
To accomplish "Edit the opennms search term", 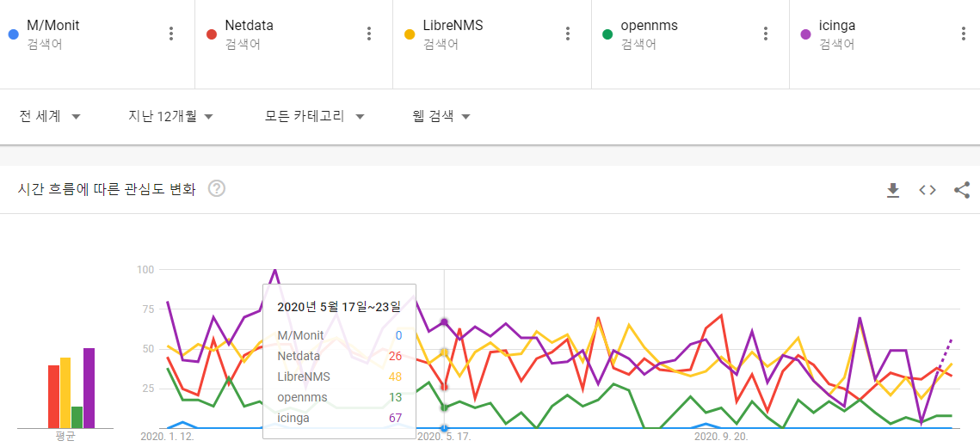I will pyautogui.click(x=650, y=27).
